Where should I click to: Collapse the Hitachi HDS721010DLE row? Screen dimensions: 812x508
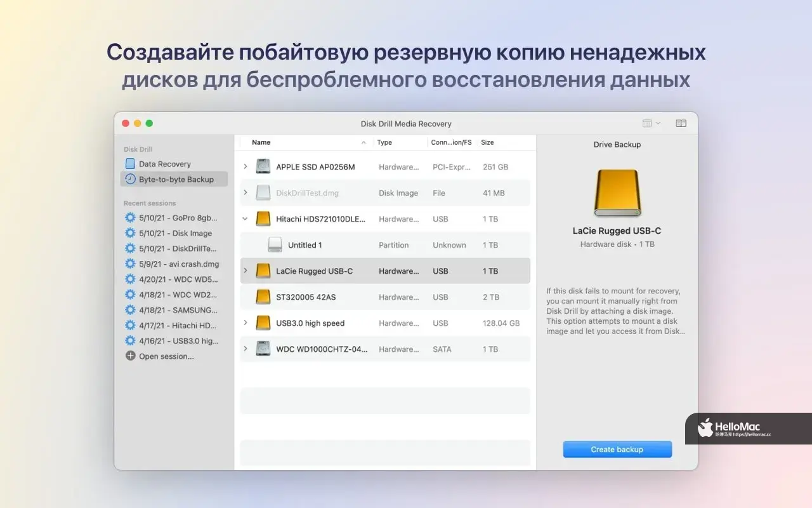click(x=246, y=219)
